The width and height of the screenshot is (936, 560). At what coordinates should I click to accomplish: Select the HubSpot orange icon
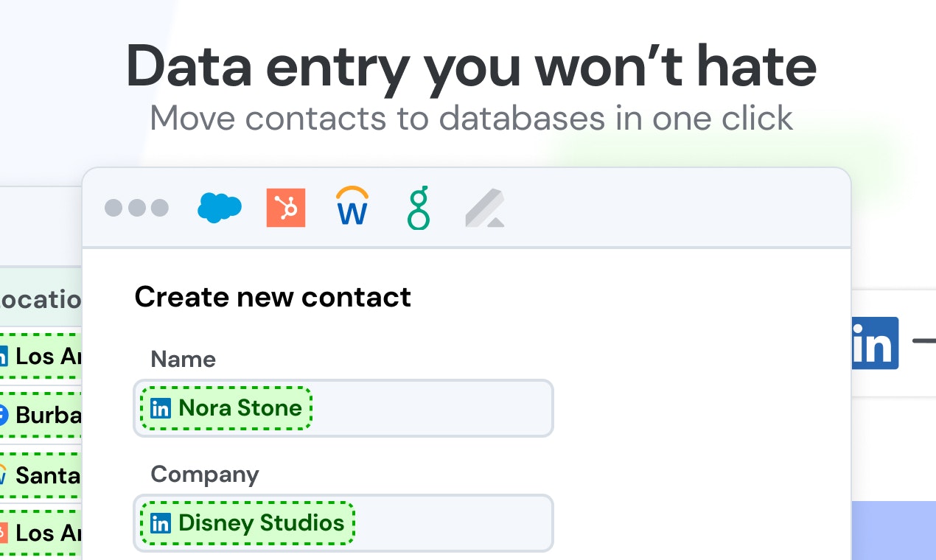286,208
